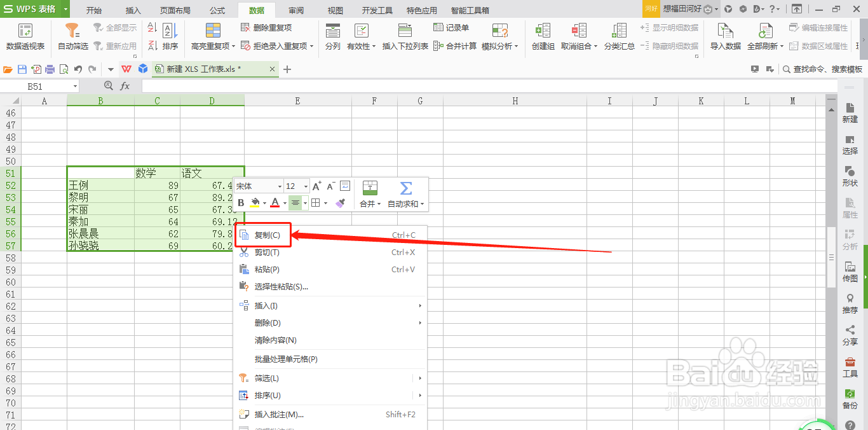Click the red font color swatch in mini toolbar

pos(275,203)
